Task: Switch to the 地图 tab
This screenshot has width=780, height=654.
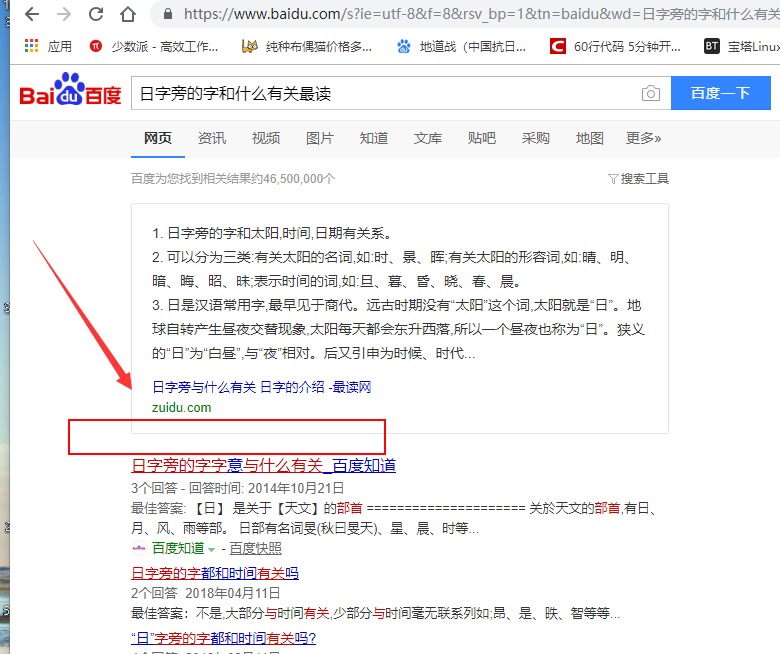Action: click(589, 138)
